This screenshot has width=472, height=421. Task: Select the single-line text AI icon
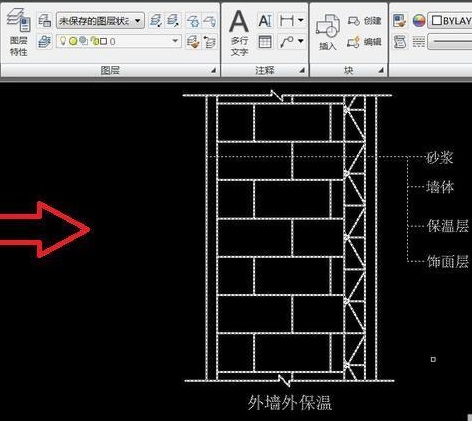[x=265, y=21]
